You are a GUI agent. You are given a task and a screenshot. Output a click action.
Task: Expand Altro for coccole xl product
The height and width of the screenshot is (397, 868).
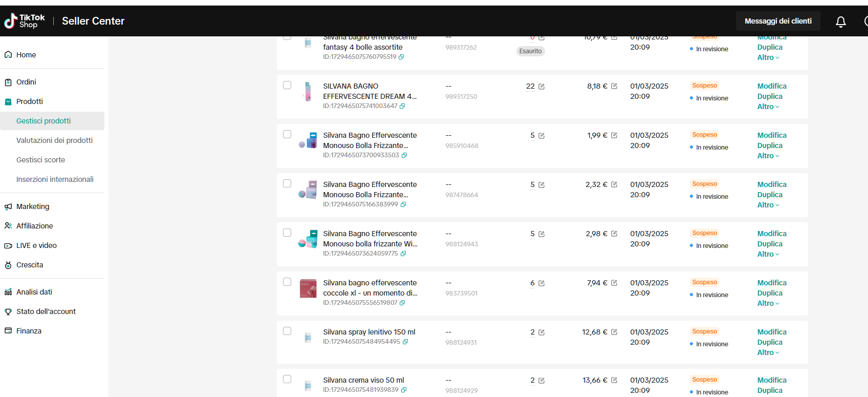[768, 303]
